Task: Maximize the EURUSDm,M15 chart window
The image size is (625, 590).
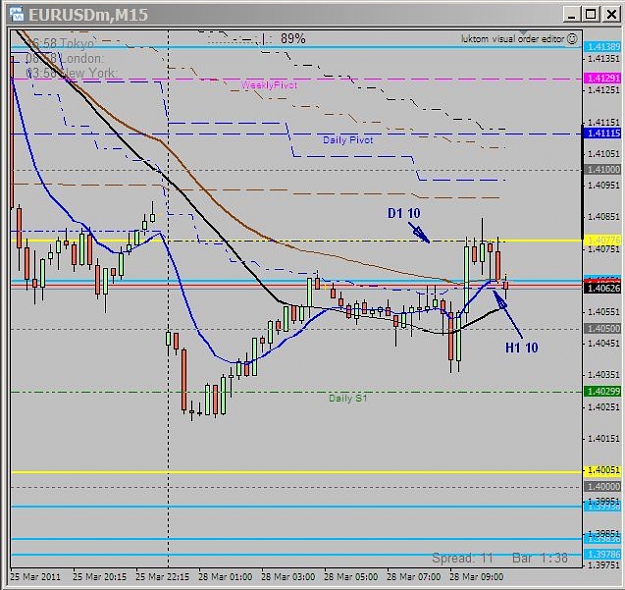Action: (x=591, y=15)
